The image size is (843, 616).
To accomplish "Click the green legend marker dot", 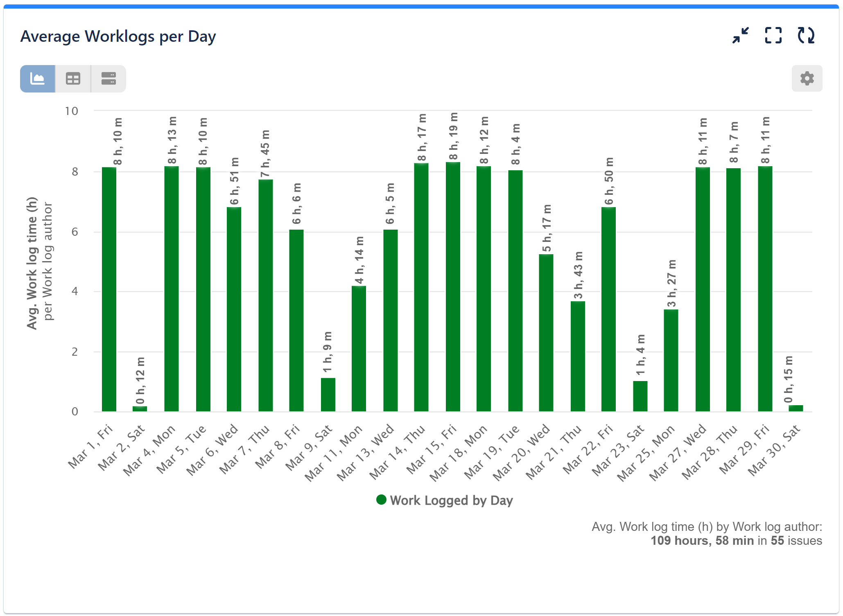I will click(382, 500).
